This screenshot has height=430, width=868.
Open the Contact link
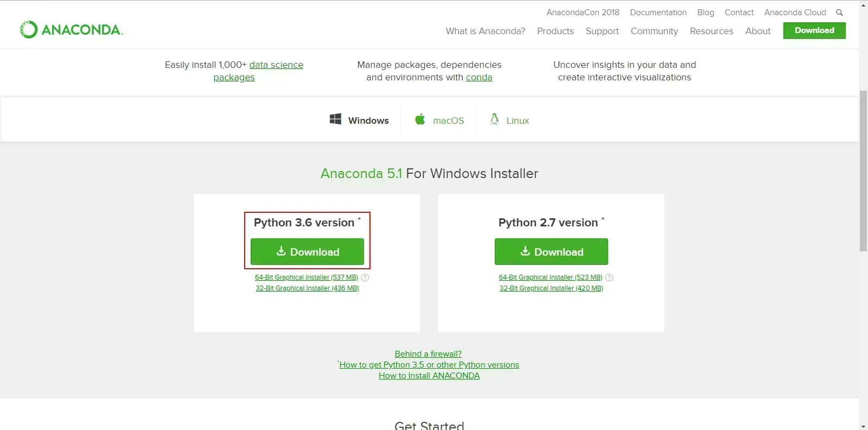739,12
